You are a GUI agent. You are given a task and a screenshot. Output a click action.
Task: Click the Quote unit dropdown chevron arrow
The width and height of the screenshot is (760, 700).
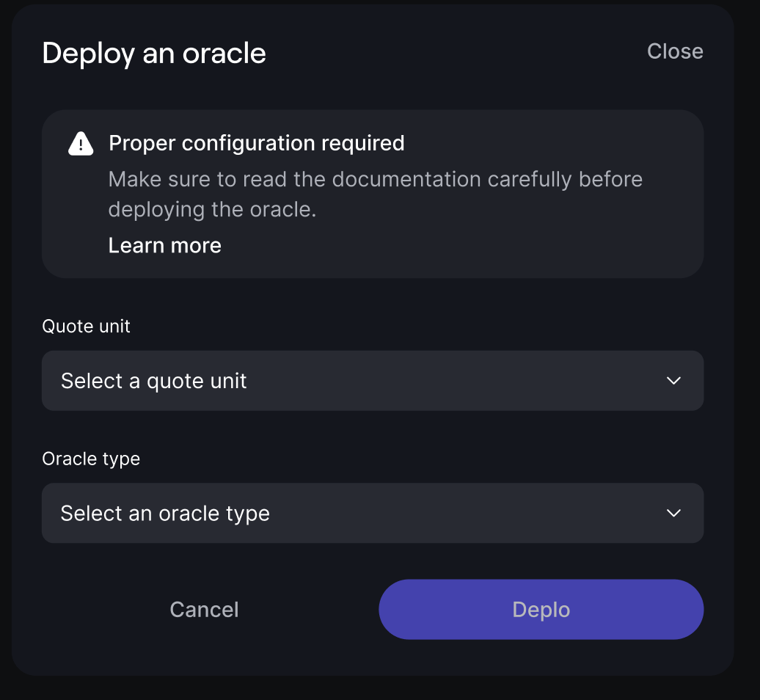pos(673,381)
